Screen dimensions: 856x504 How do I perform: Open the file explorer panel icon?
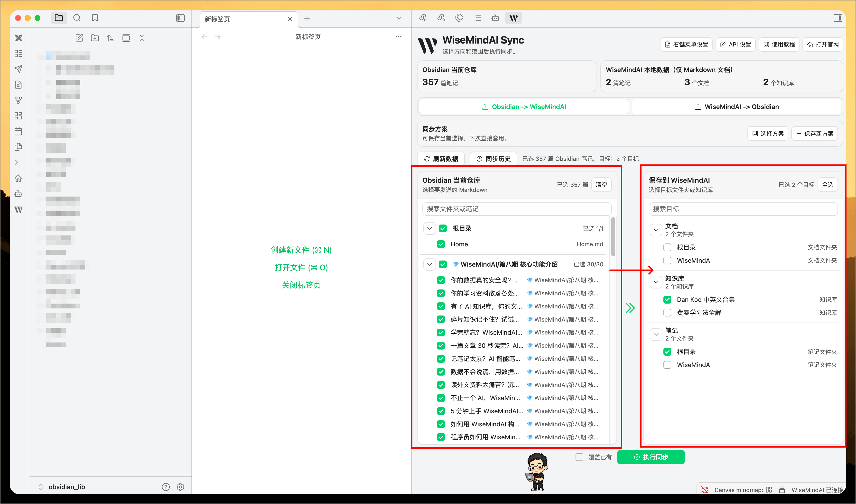[x=59, y=18]
